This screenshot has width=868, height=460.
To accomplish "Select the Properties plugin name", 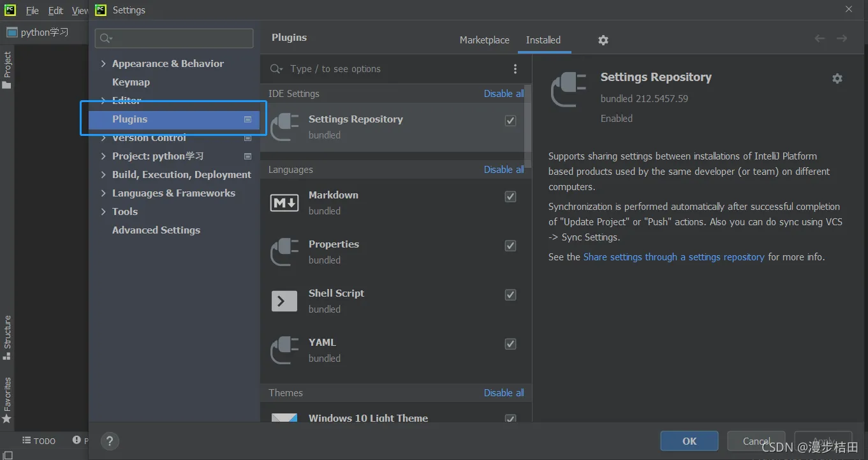I will pos(334,244).
